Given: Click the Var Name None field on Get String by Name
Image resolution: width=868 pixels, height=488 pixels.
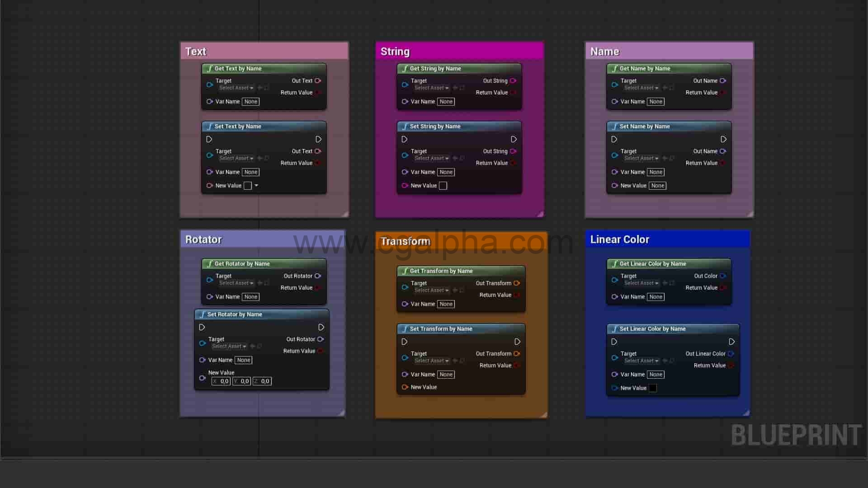Looking at the screenshot, I should (446, 102).
